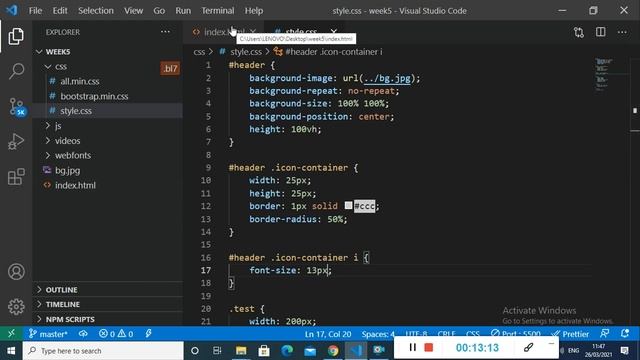Click the Open Changes compare icon
This screenshot has width=640, height=360.
(x=578, y=32)
